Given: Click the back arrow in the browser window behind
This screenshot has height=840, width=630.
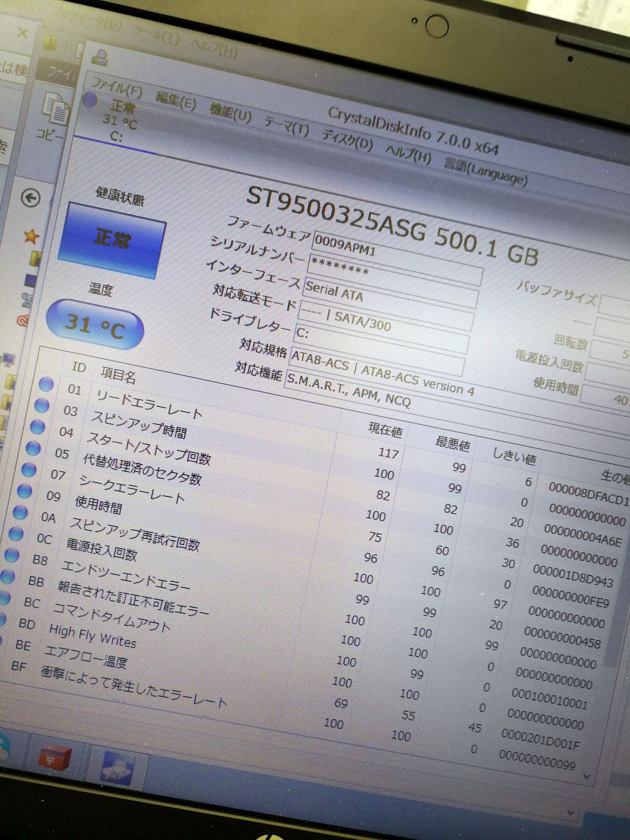Looking at the screenshot, I should point(30,198).
